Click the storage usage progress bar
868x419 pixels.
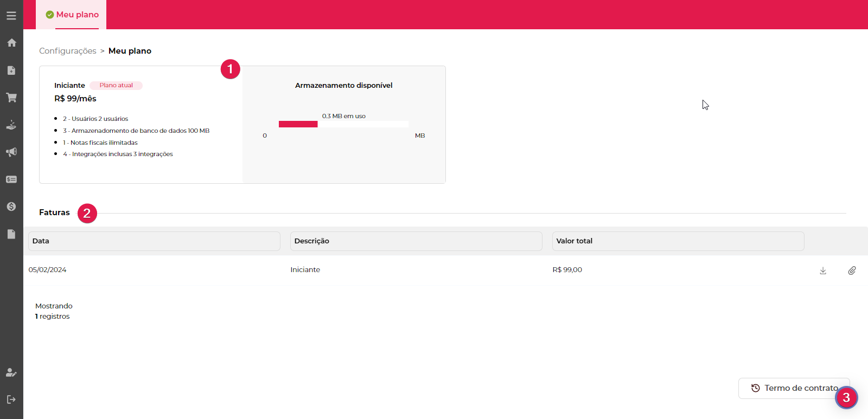(x=343, y=124)
